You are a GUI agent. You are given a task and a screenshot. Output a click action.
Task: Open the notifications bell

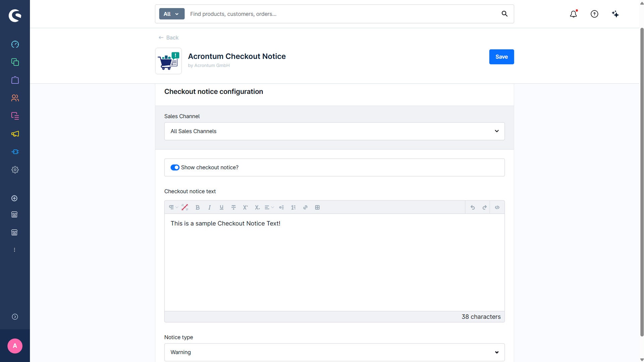point(574,14)
